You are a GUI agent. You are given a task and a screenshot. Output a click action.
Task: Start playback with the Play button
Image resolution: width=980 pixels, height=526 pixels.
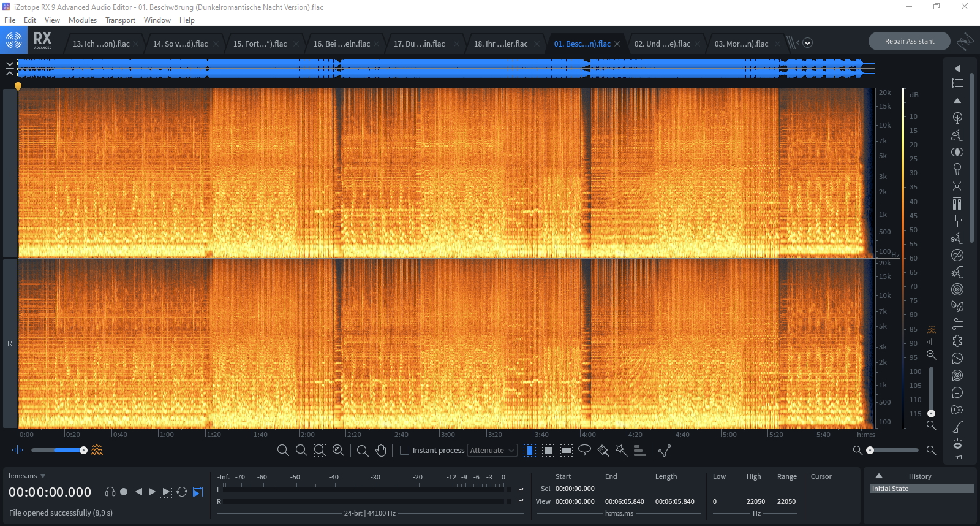click(152, 492)
